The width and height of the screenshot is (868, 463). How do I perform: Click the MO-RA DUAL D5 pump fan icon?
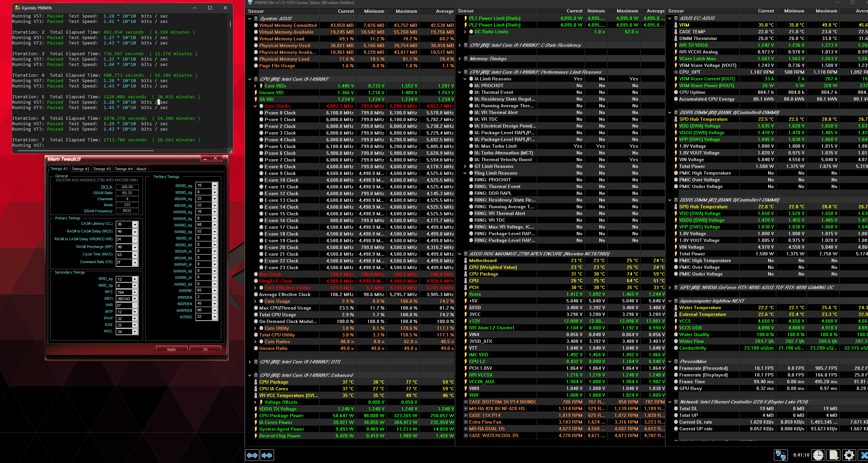(466, 429)
